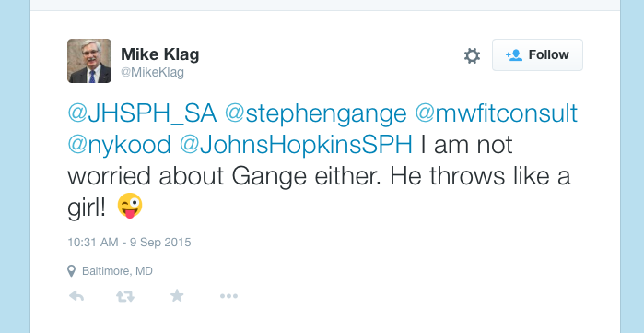Click the reply arrow icon under the tweet
The height and width of the screenshot is (333, 644).
click(76, 295)
